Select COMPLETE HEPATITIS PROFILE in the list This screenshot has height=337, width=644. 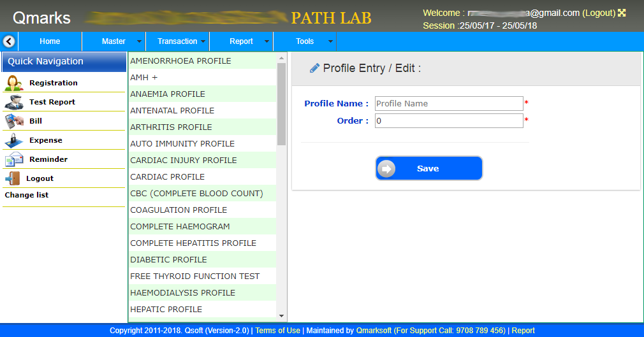[x=203, y=243]
